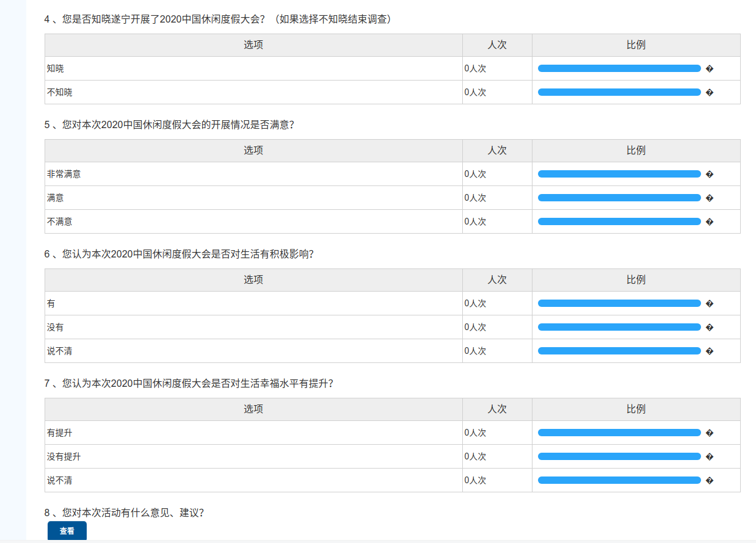Click the 比例 header in question 7 table
The image size is (756, 543).
click(x=636, y=409)
